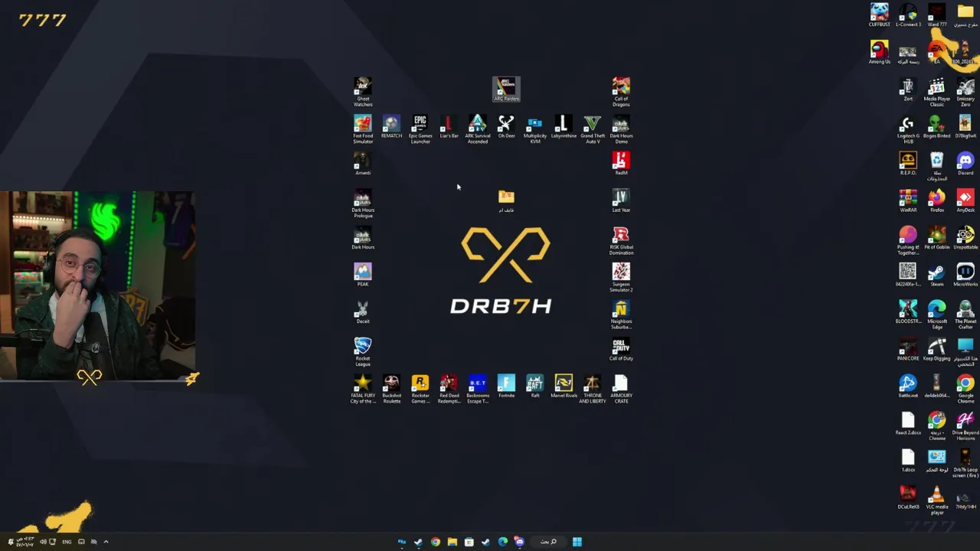
Task: Launch VLC media player shortcut
Action: pyautogui.click(x=936, y=500)
